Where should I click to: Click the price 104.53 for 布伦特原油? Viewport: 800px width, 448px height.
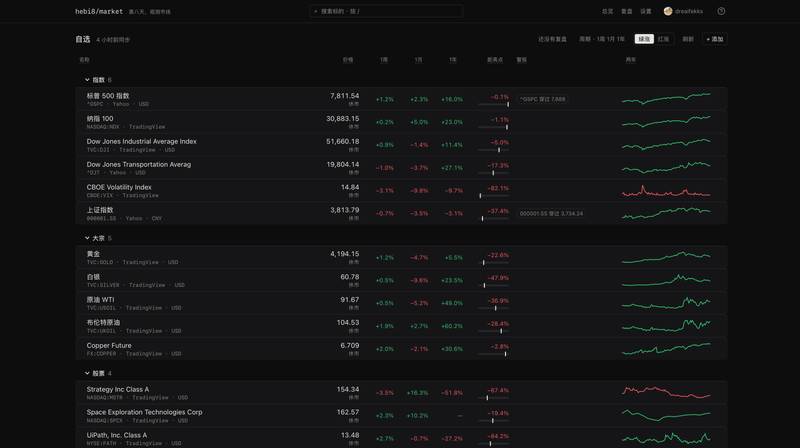click(x=348, y=322)
